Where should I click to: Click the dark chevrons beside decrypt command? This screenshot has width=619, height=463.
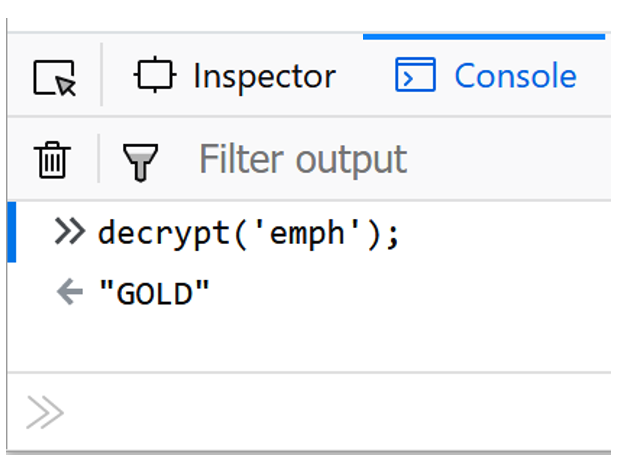coord(69,233)
